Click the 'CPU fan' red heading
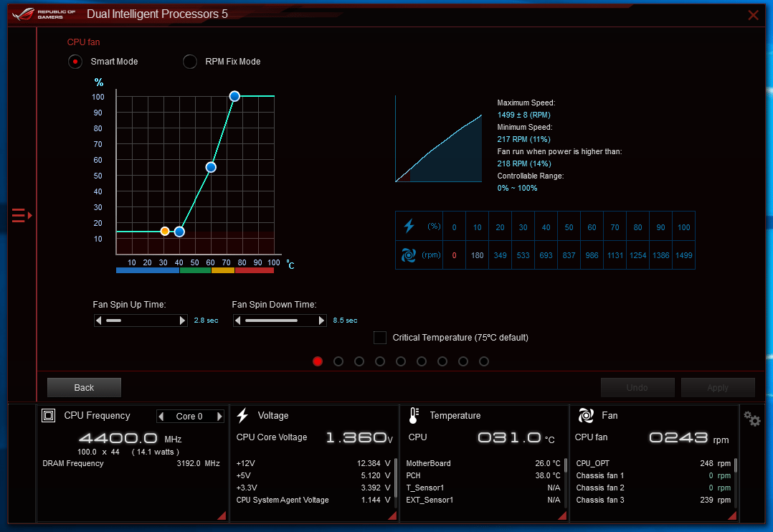The width and height of the screenshot is (773, 532). tap(83, 42)
